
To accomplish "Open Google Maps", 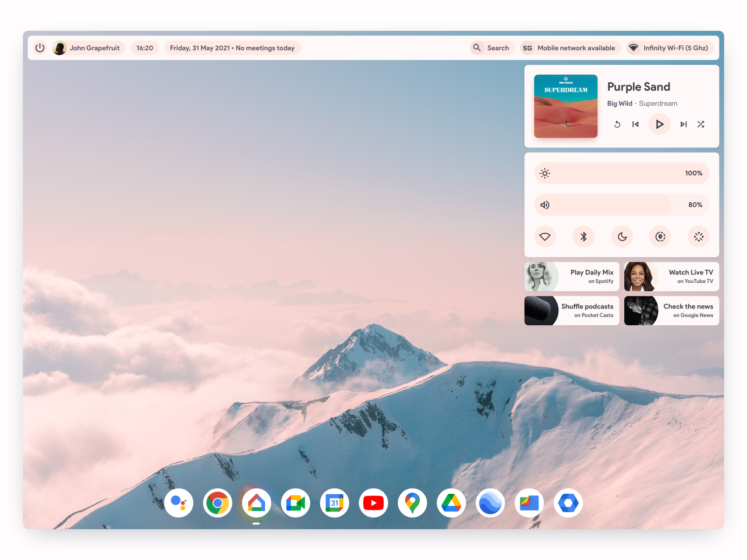I will point(412,503).
